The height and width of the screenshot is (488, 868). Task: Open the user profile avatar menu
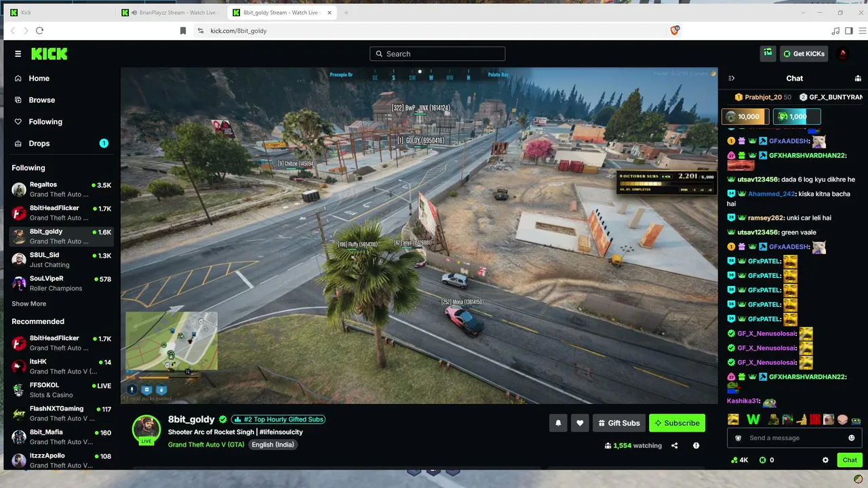pyautogui.click(x=843, y=54)
